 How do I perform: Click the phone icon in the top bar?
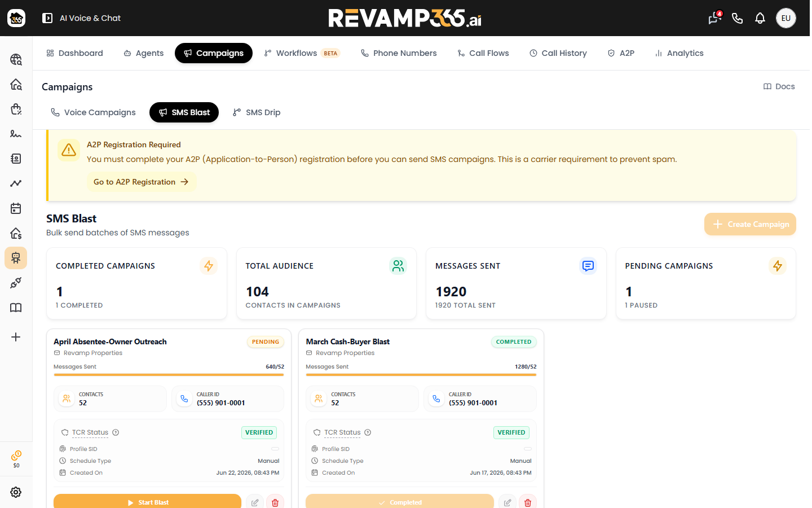[x=737, y=18]
